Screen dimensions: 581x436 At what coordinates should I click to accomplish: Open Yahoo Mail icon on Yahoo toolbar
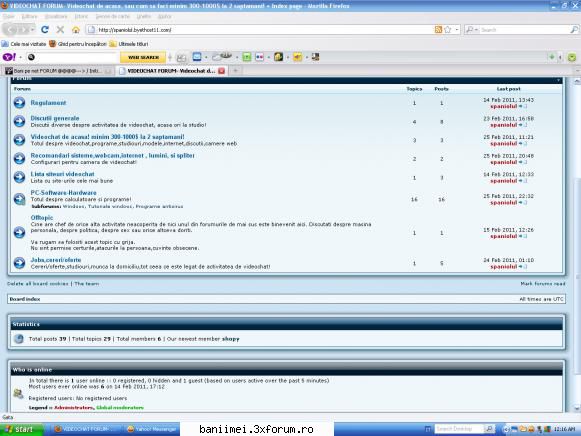coord(197,57)
